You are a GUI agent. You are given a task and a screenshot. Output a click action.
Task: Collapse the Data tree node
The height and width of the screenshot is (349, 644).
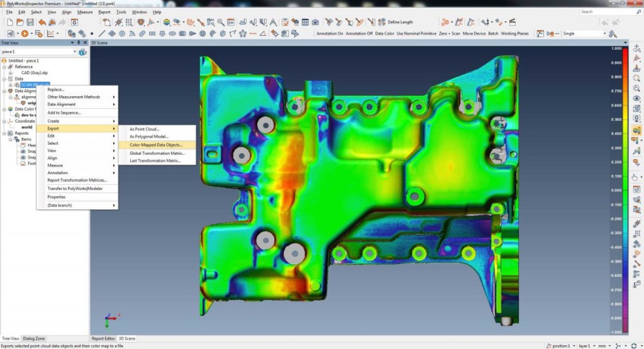[4, 79]
